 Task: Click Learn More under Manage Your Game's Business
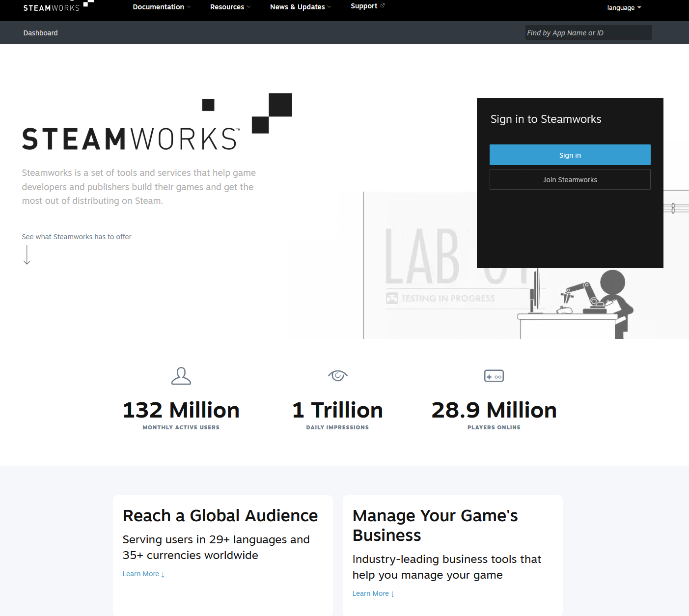click(x=373, y=593)
